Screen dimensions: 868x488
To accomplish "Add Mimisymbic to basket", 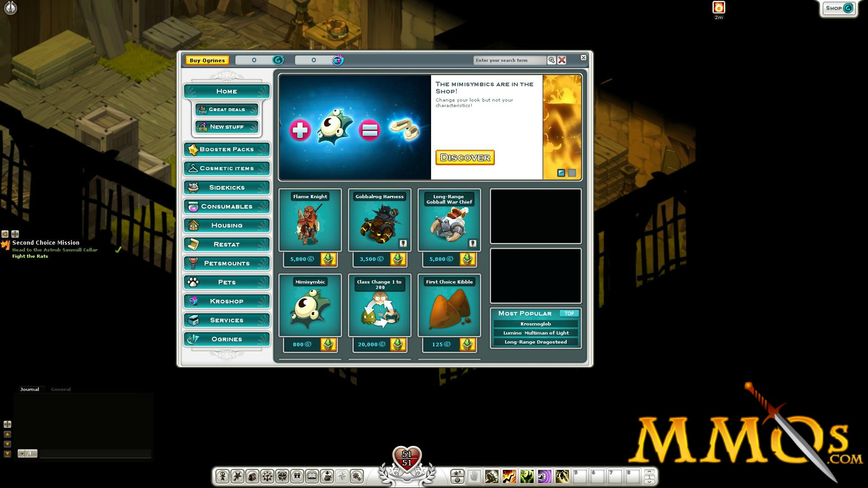I will coord(328,344).
